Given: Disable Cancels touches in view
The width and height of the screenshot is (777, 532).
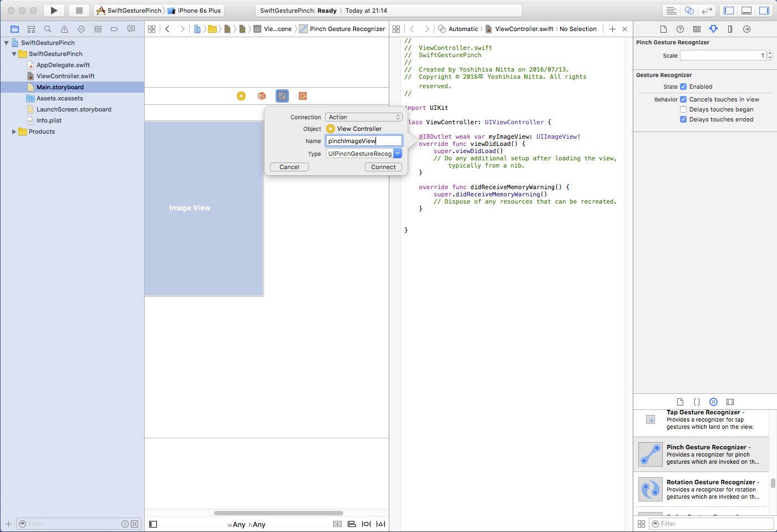Looking at the screenshot, I should [683, 99].
